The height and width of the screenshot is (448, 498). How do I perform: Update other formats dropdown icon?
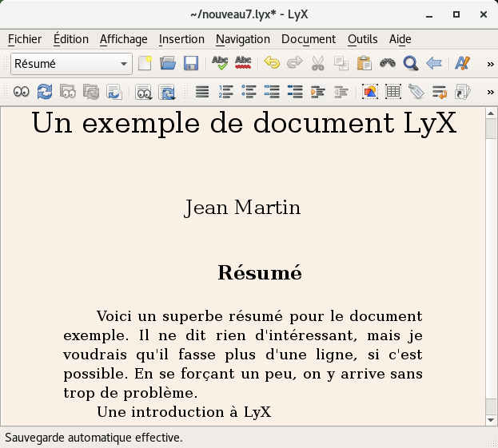pos(167,92)
